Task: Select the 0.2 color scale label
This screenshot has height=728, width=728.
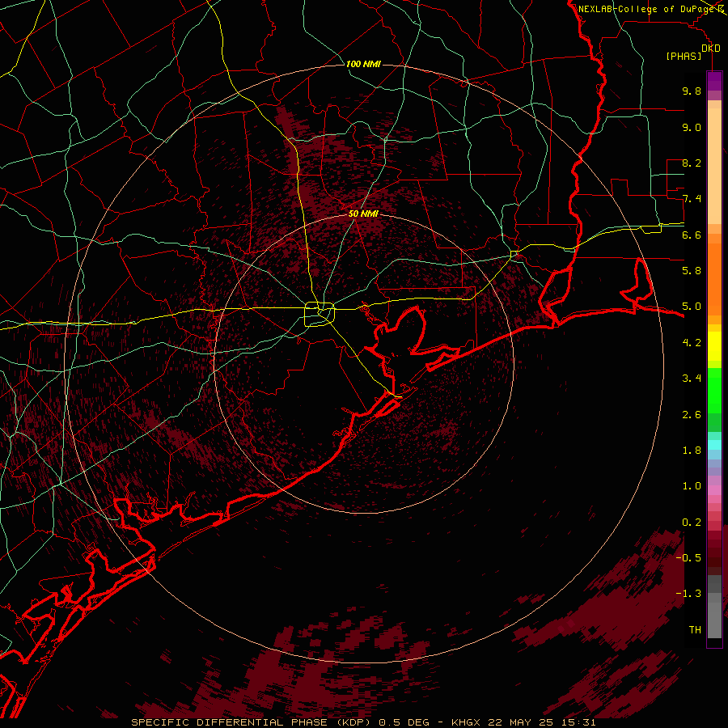Action: coord(692,522)
